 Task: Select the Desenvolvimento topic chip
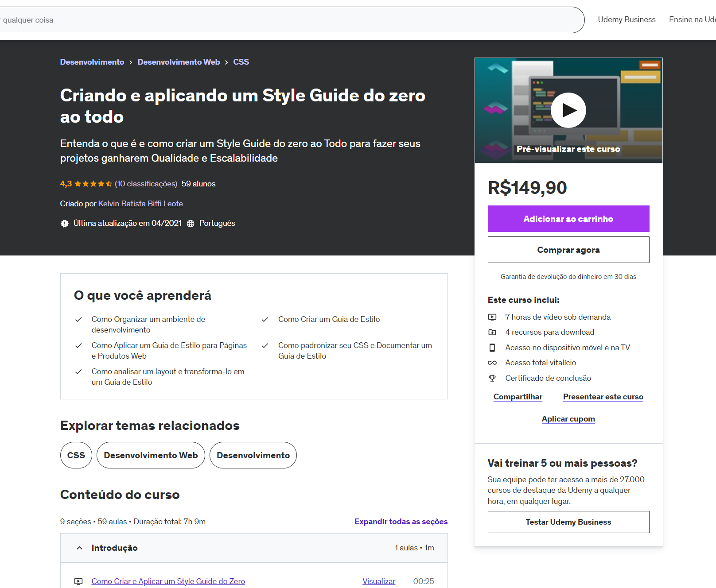point(253,455)
